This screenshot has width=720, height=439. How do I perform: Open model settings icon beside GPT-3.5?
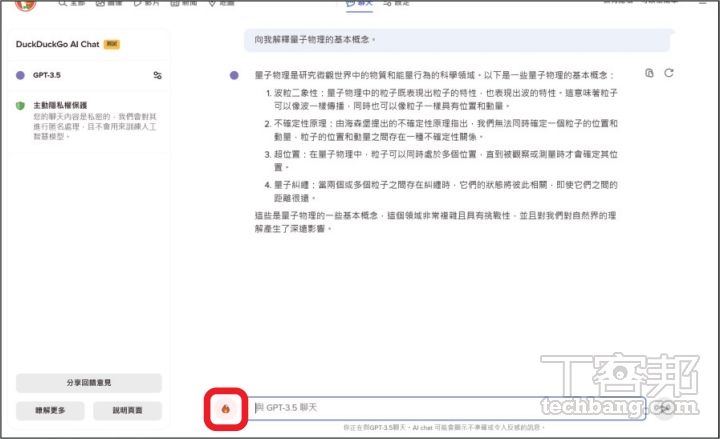pyautogui.click(x=157, y=75)
